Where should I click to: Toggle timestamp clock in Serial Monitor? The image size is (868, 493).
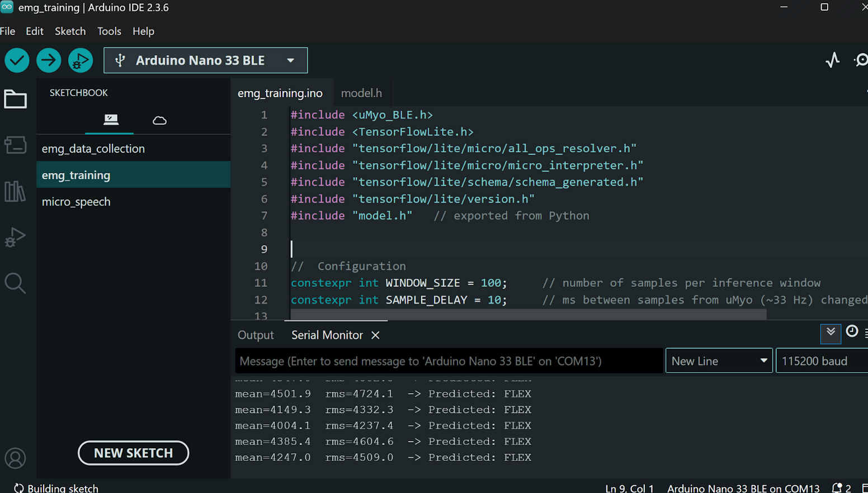point(852,331)
